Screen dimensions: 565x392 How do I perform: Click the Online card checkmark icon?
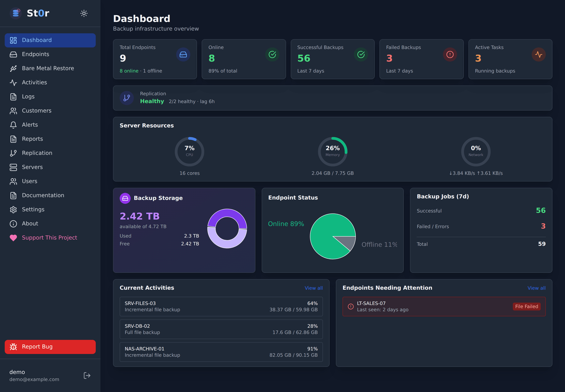pyautogui.click(x=272, y=54)
